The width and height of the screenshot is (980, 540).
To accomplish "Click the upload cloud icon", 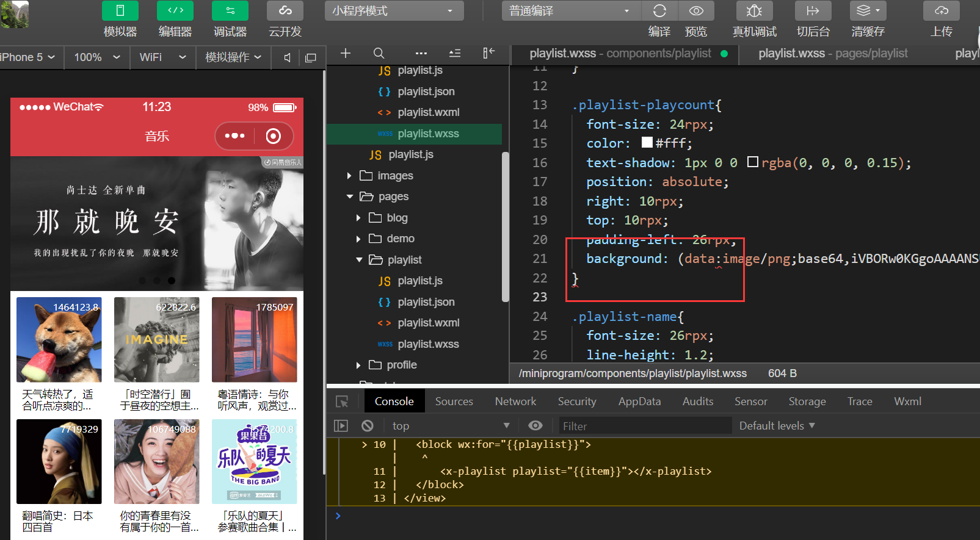I will tap(942, 11).
